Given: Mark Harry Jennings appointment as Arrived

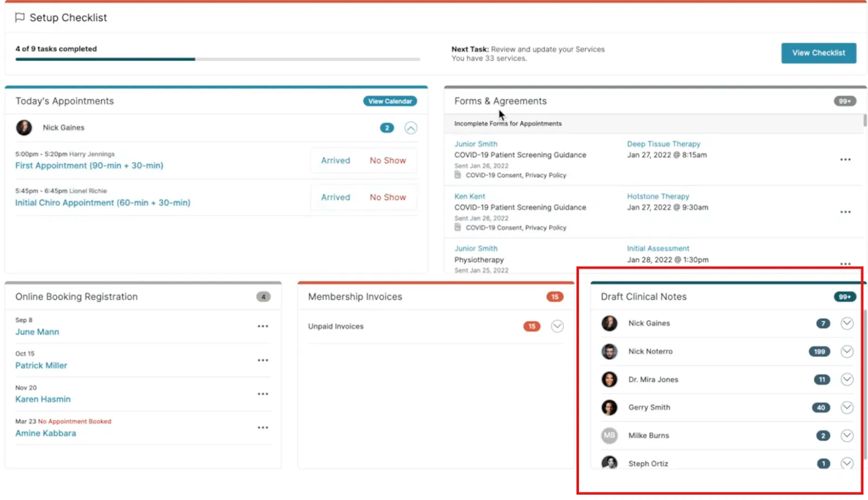Looking at the screenshot, I should [335, 161].
